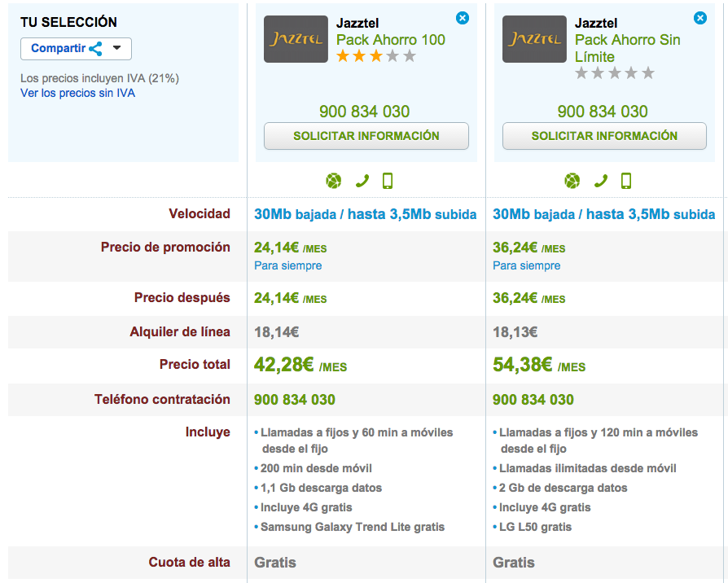This screenshot has width=728, height=583.
Task: Click the Jazztel logo for Pack Ahorro 100
Action: (296, 39)
